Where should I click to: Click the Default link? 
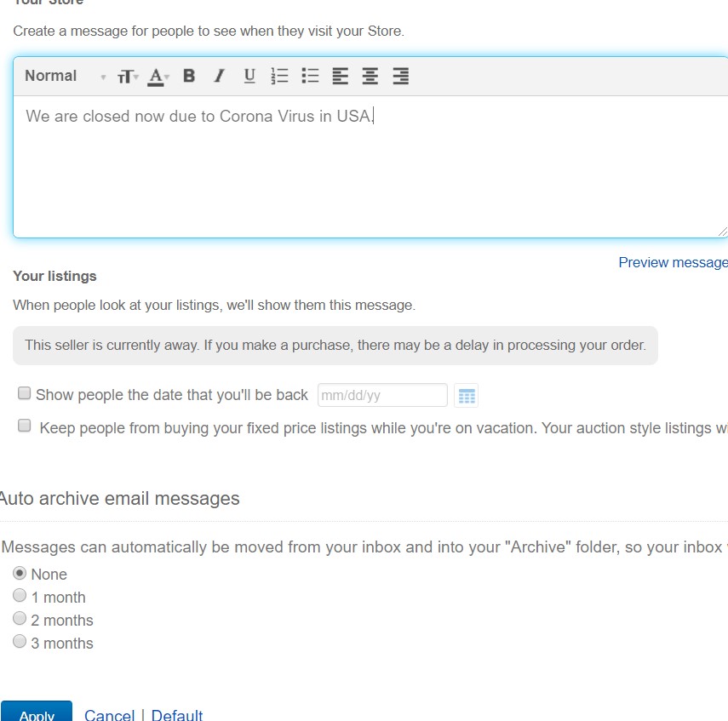(x=177, y=714)
